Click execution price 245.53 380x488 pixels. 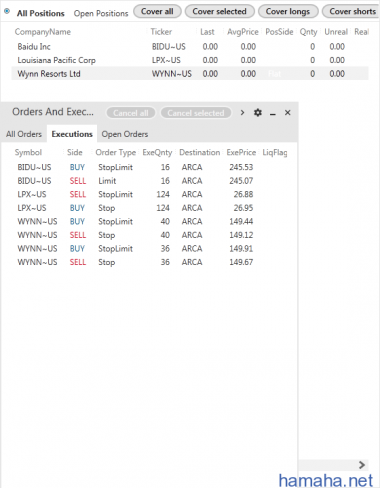pyautogui.click(x=241, y=167)
